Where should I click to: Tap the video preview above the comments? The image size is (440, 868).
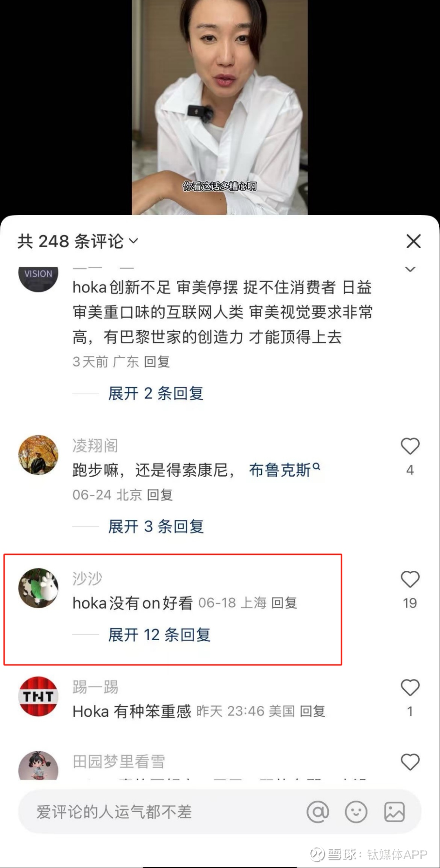(x=220, y=107)
